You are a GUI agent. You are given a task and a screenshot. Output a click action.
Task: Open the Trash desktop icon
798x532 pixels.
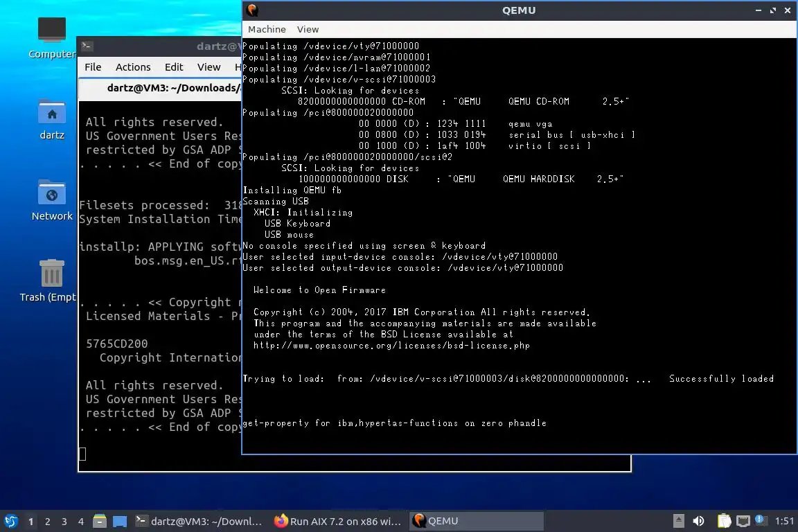tap(48, 281)
